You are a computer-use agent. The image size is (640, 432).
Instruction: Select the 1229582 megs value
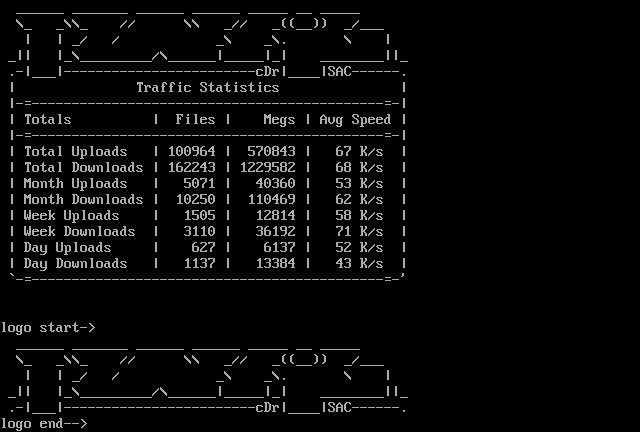click(268, 168)
